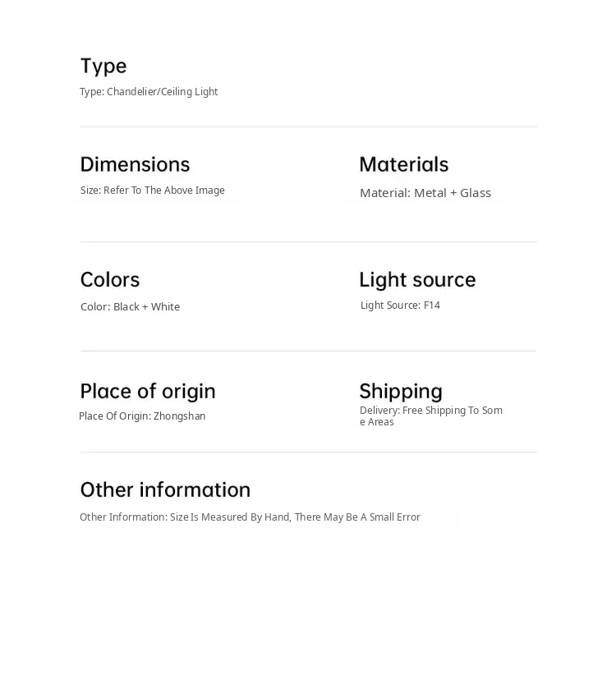This screenshot has height=689, width=616.
Task: Click "Size: Refer To The Above Image" text
Action: (x=152, y=191)
